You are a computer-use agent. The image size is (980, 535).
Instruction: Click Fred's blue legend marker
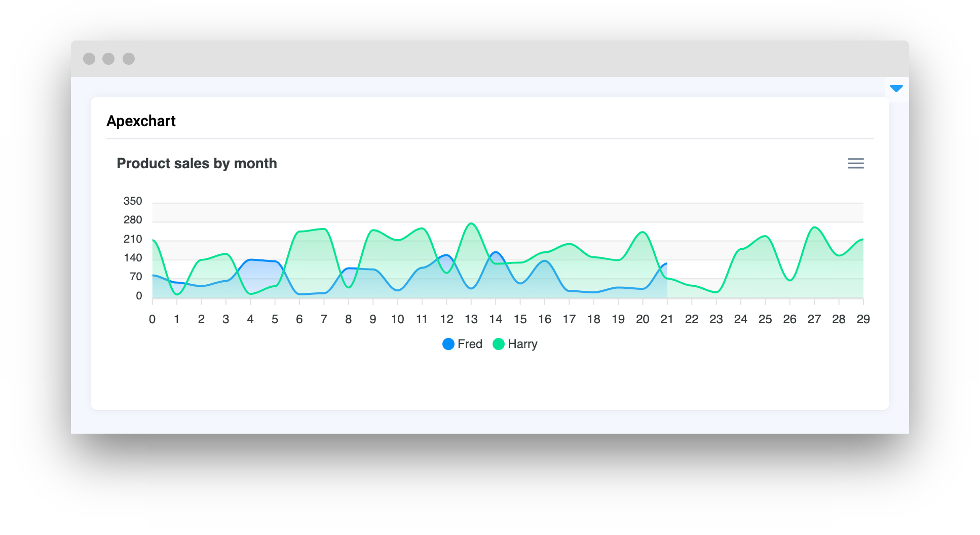pos(448,344)
